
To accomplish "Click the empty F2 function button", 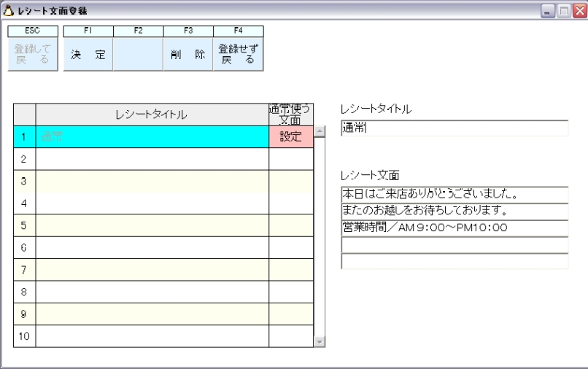I will [x=138, y=54].
